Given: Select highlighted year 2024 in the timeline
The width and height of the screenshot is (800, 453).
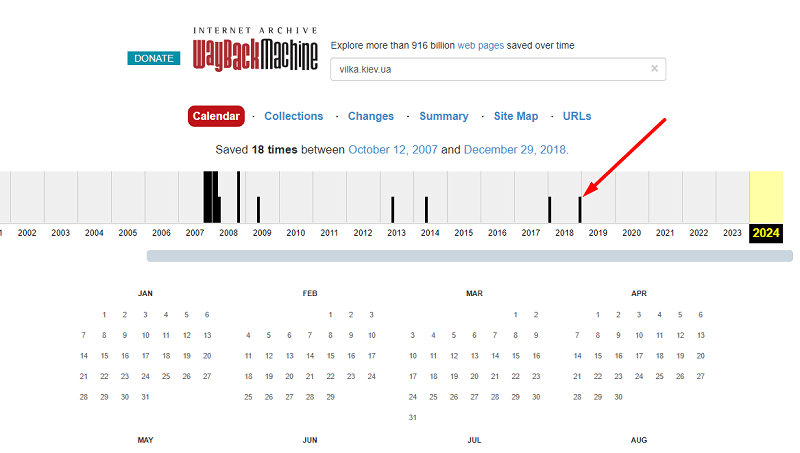Looking at the screenshot, I should pos(766,233).
